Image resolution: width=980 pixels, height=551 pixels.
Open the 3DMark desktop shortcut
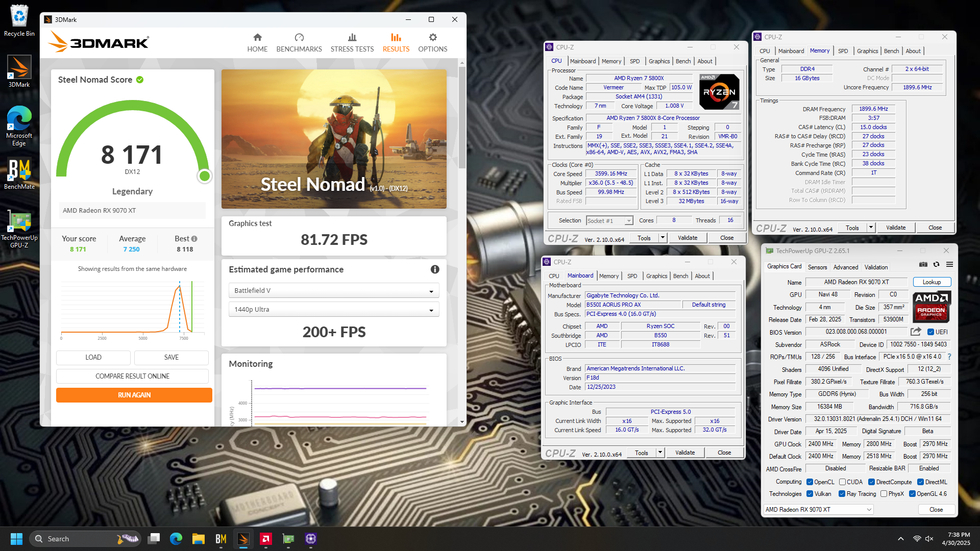coord(19,71)
